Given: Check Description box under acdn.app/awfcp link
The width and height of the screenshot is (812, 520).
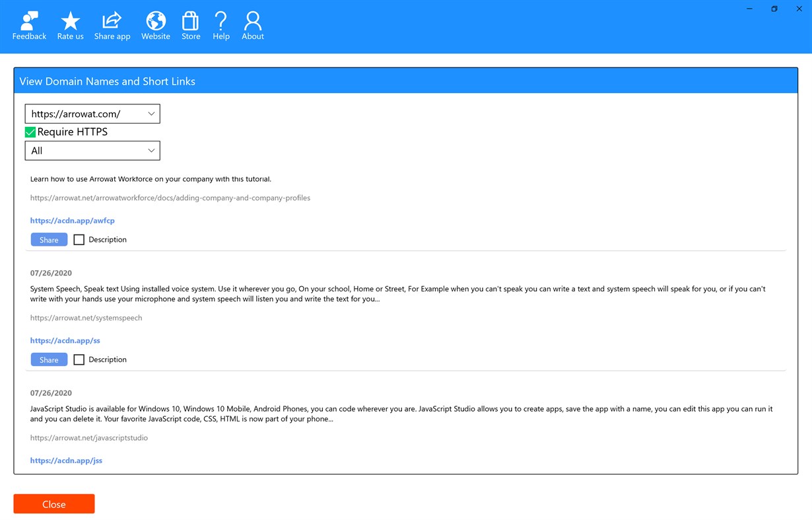Looking at the screenshot, I should tap(79, 240).
